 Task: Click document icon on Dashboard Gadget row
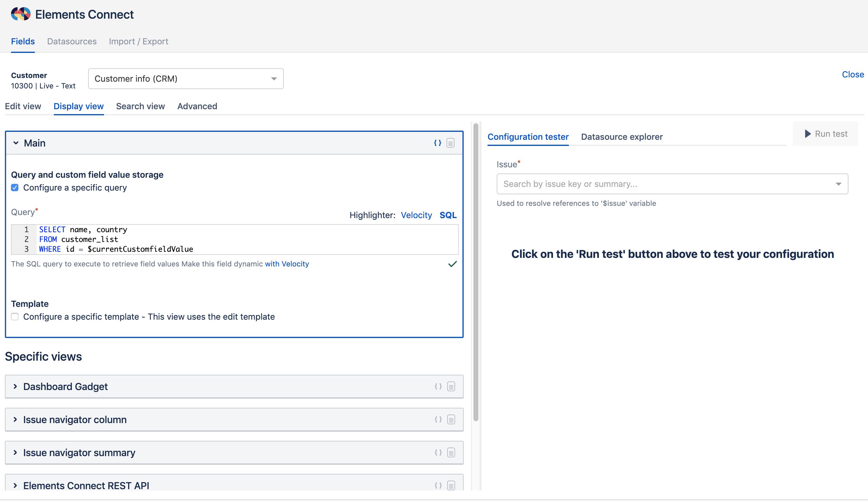coord(451,386)
